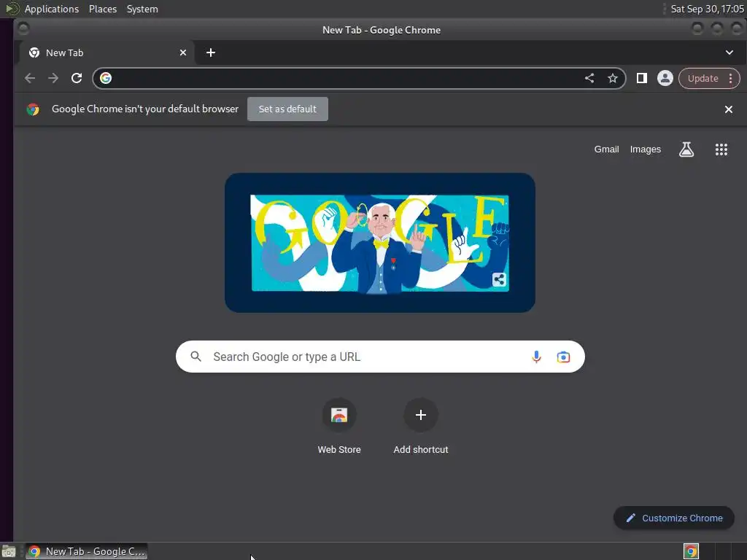Select the New Tab tab

(x=107, y=52)
